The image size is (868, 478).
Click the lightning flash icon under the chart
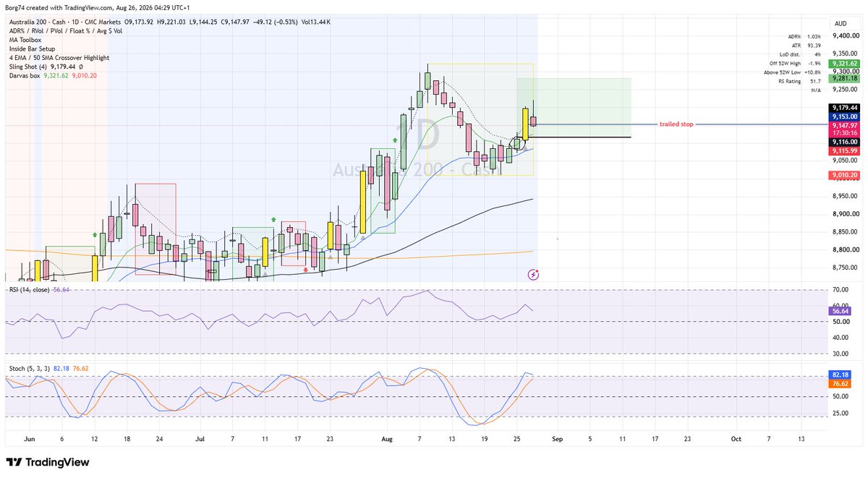tap(533, 274)
